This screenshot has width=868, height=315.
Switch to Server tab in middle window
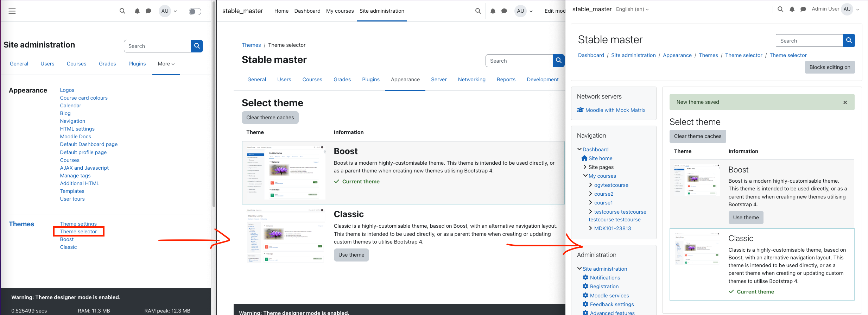tap(439, 80)
